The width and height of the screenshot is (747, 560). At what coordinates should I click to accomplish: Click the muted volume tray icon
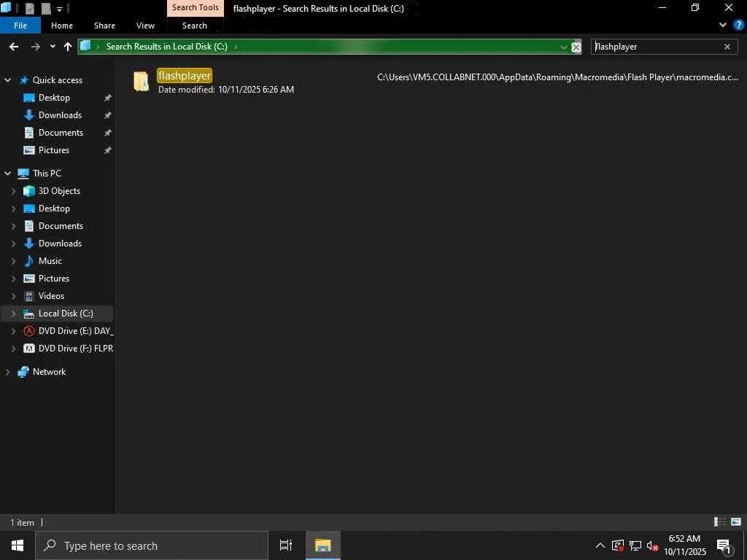click(x=652, y=546)
